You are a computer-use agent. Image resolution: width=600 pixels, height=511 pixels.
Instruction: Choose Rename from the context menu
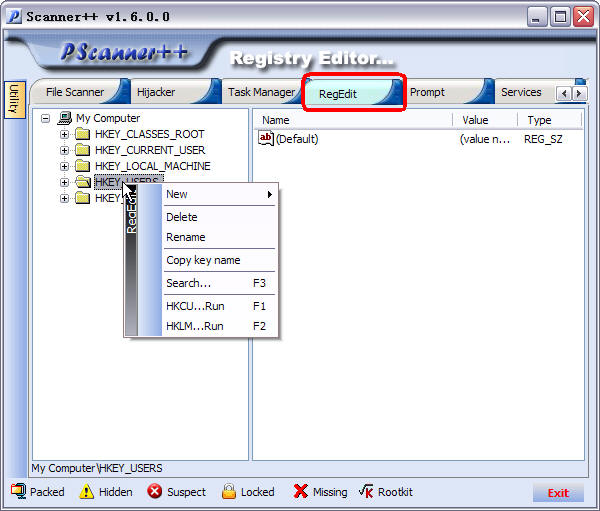pos(219,237)
